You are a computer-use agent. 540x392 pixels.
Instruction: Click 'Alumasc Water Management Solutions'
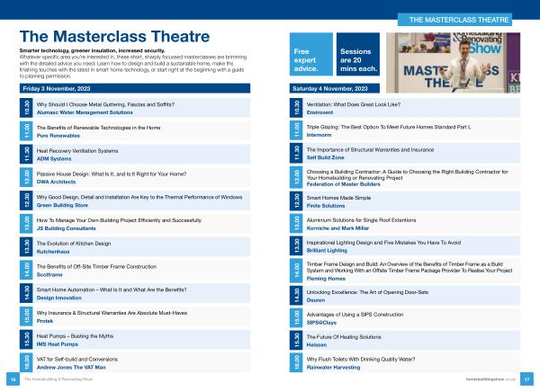click(x=85, y=112)
